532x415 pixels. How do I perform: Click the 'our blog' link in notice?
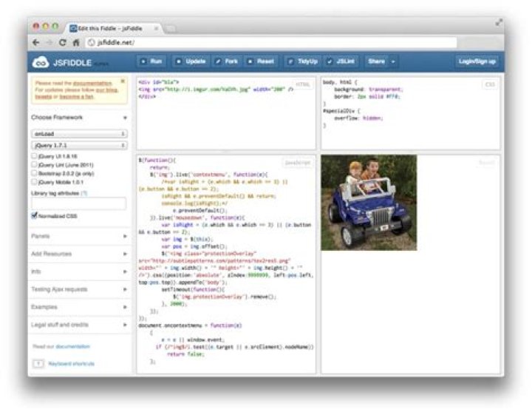106,90
